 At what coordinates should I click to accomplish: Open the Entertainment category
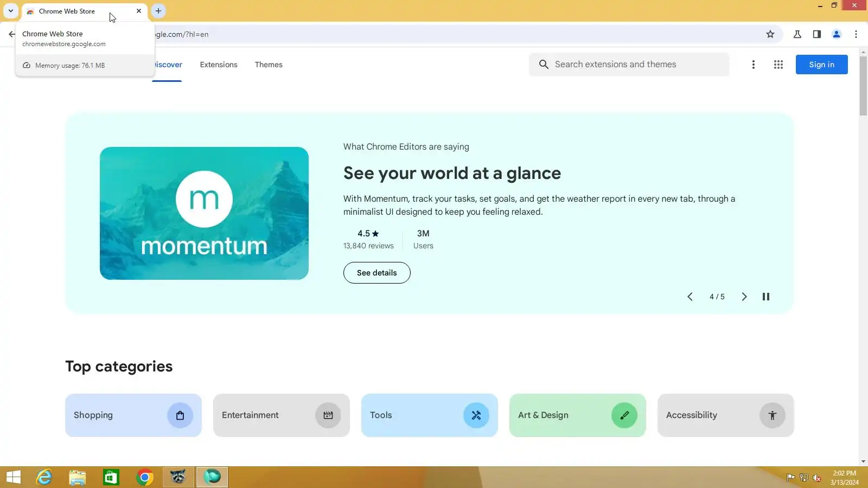coord(282,415)
